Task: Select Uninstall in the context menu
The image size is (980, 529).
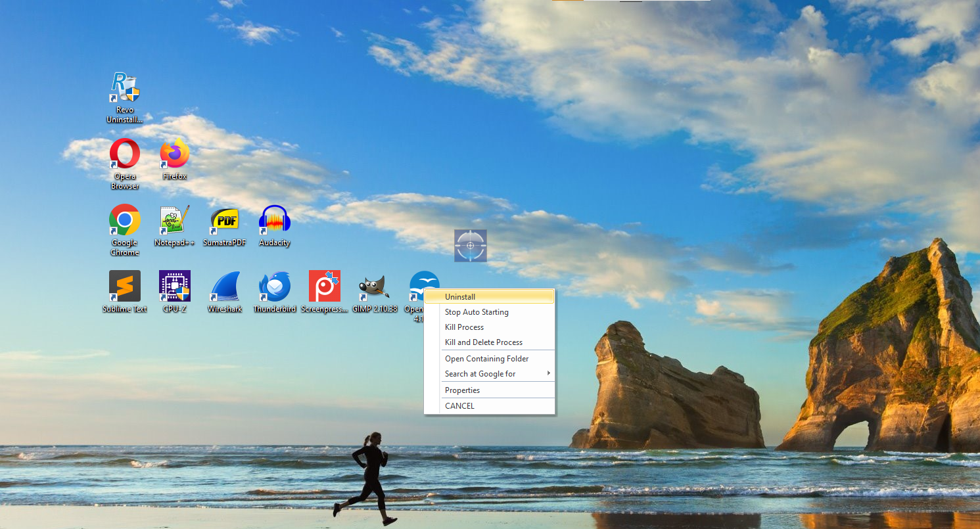Action: 490,296
